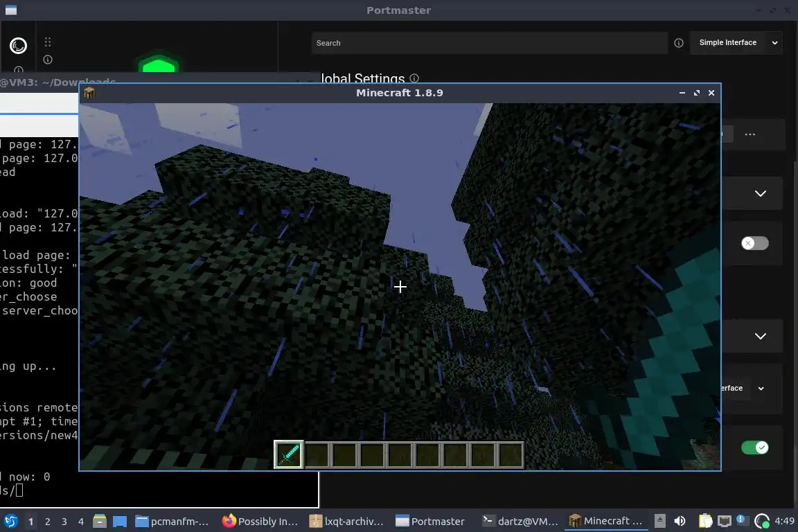Select the fifth hotbar slot in Minecraft
Image resolution: width=798 pixels, height=532 pixels.
coord(400,454)
